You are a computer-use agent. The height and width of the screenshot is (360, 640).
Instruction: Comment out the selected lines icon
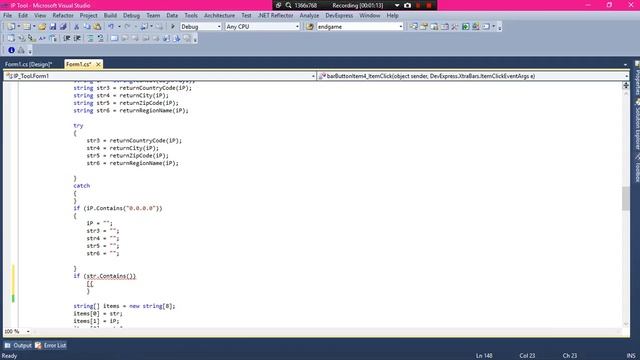point(90,38)
